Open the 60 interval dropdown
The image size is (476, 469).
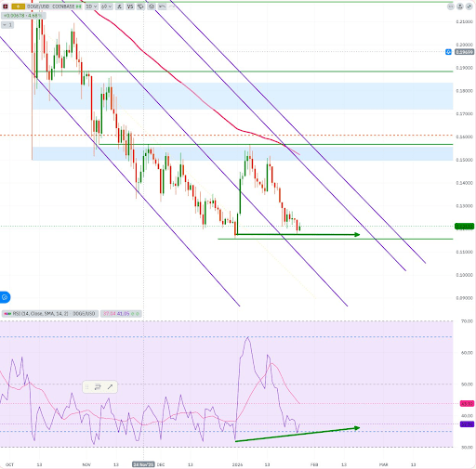pos(106,7)
